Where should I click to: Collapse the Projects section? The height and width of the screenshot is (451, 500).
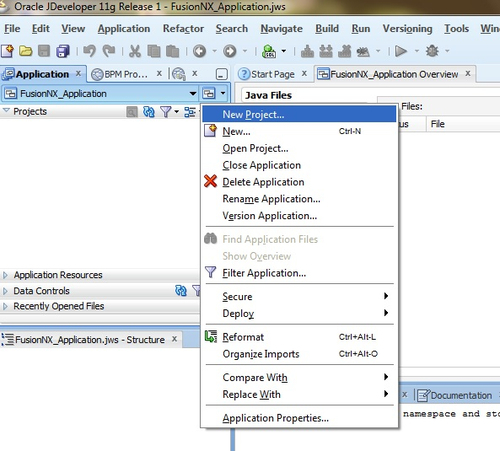6,110
